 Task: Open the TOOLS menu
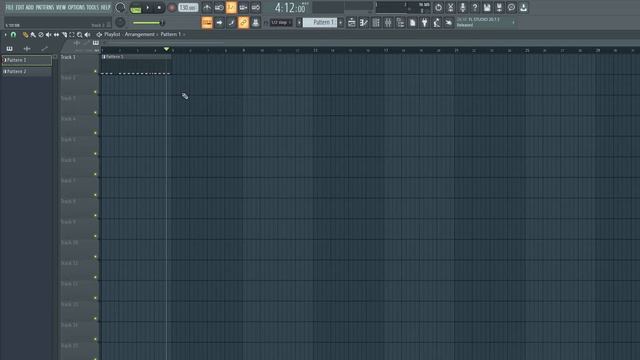click(93, 7)
